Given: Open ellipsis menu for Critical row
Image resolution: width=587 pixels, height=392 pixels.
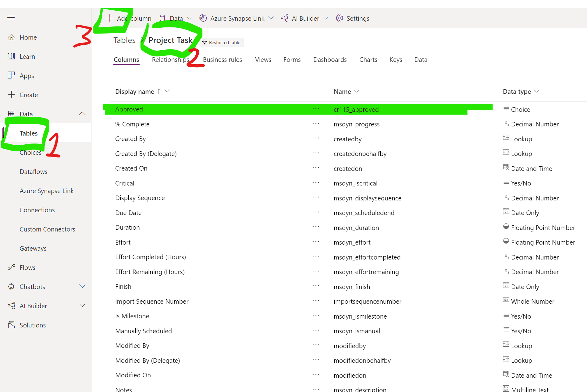Looking at the screenshot, I should [316, 183].
